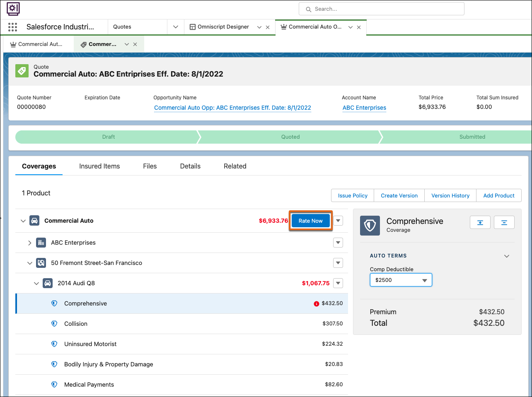Click the Uninsured Motorist shield icon
This screenshot has height=397, width=532.
tap(54, 344)
